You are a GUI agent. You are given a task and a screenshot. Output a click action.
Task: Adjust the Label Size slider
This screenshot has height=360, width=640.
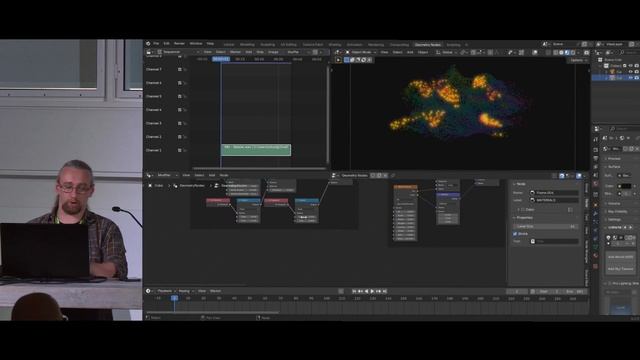[x=546, y=226]
